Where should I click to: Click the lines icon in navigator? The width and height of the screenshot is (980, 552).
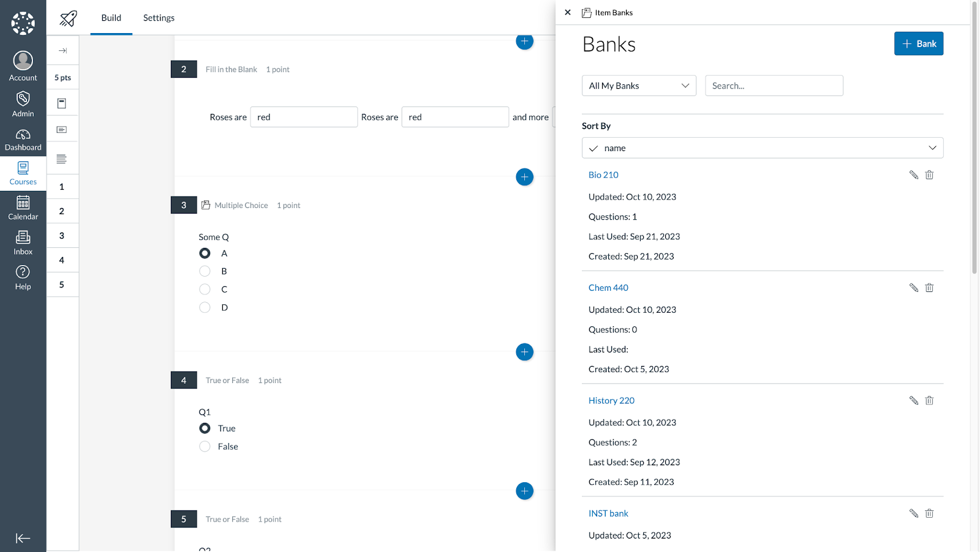pyautogui.click(x=62, y=159)
